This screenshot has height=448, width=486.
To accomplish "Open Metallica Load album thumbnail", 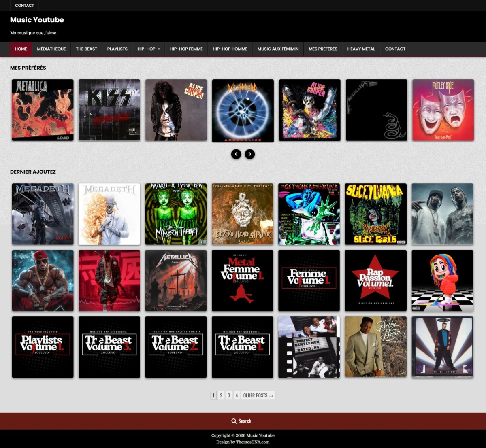I will (x=43, y=110).
